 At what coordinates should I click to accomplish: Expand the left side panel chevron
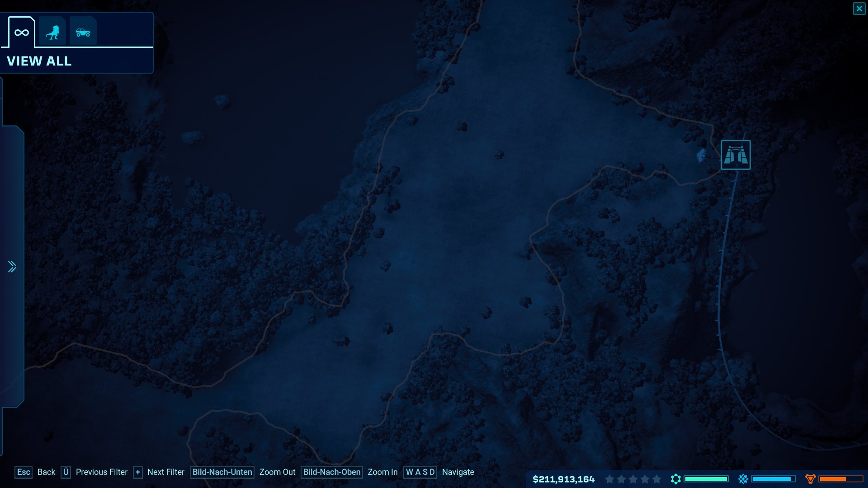pos(12,267)
